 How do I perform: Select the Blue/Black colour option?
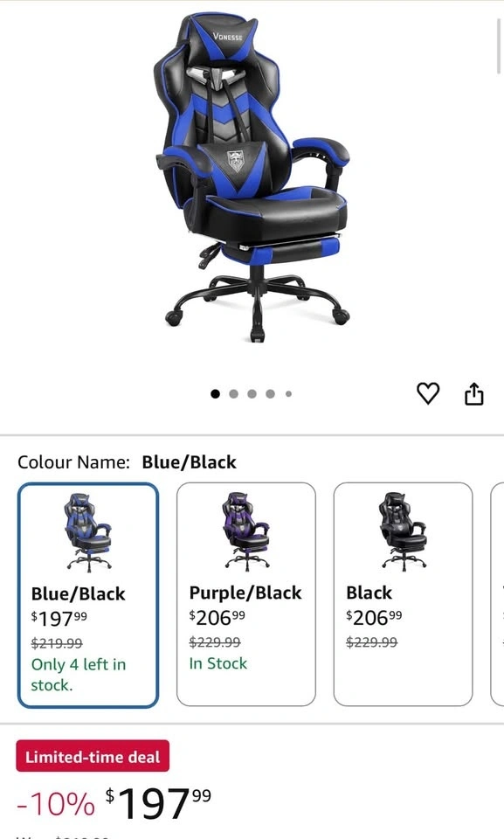coord(88,595)
